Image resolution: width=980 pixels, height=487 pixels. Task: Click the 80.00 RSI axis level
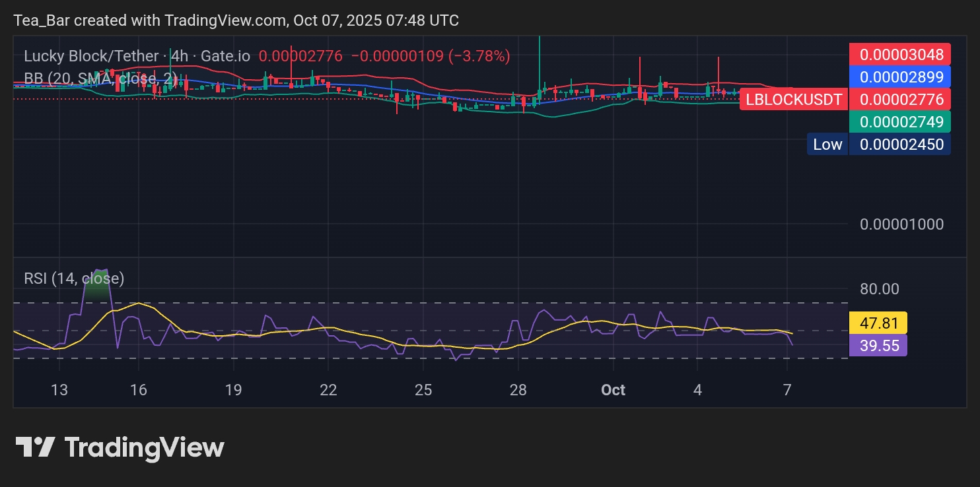coord(879,288)
